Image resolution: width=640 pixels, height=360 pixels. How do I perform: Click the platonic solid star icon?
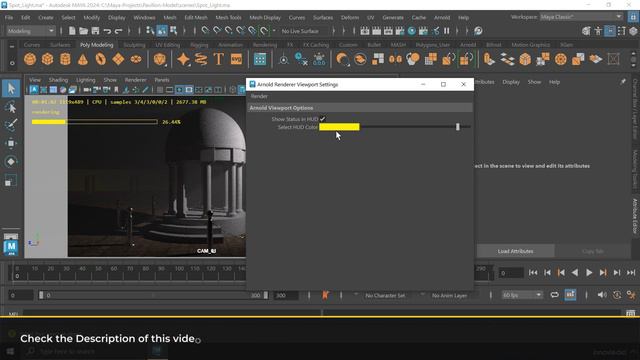pos(183,59)
